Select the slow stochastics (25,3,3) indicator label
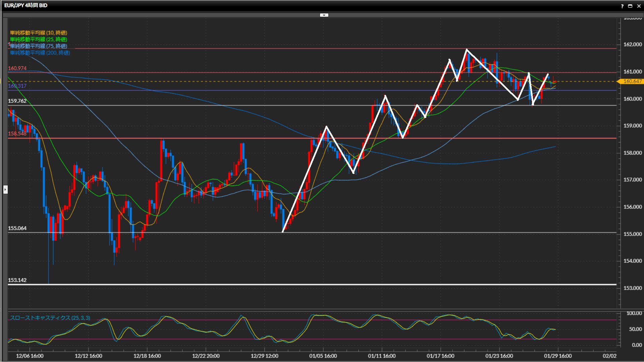644x362 pixels. tap(50, 318)
